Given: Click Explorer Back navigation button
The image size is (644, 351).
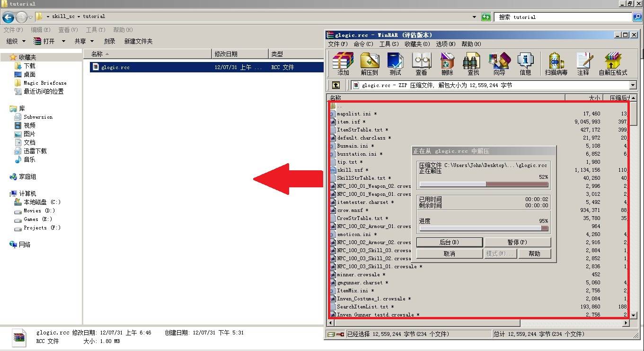Looking at the screenshot, I should [x=8, y=18].
